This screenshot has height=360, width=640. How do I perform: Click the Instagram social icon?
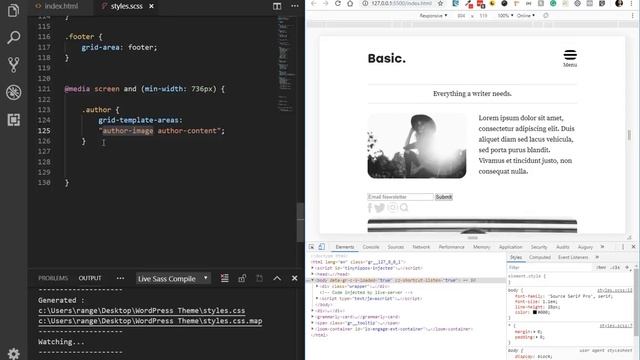click(x=392, y=207)
